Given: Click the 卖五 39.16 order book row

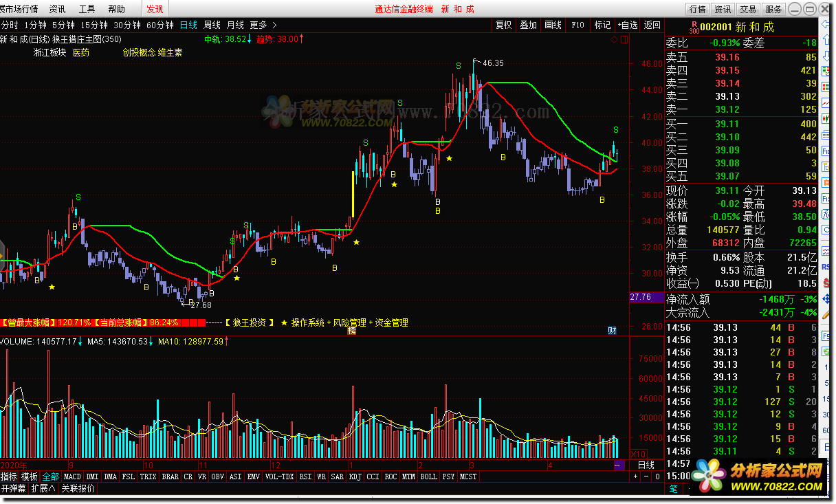Looking at the screenshot, I should [742, 57].
